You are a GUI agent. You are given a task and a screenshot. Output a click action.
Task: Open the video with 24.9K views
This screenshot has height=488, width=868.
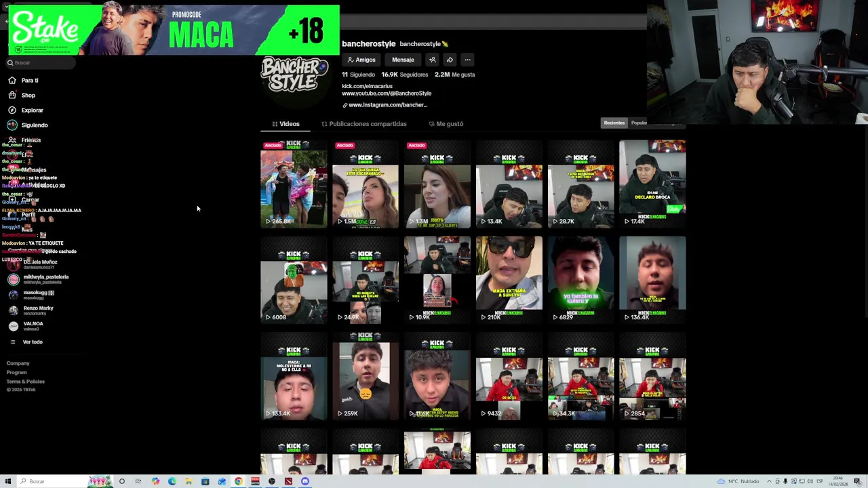click(x=366, y=280)
